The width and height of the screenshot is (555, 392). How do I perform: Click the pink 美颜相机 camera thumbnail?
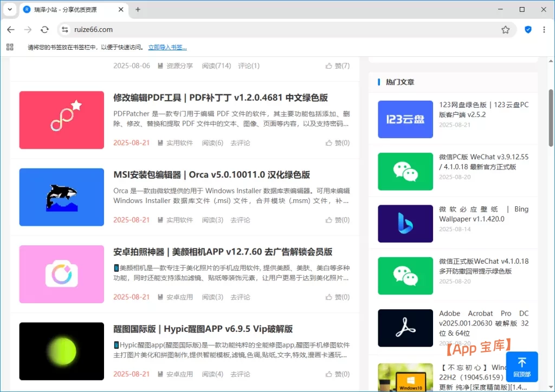61,274
